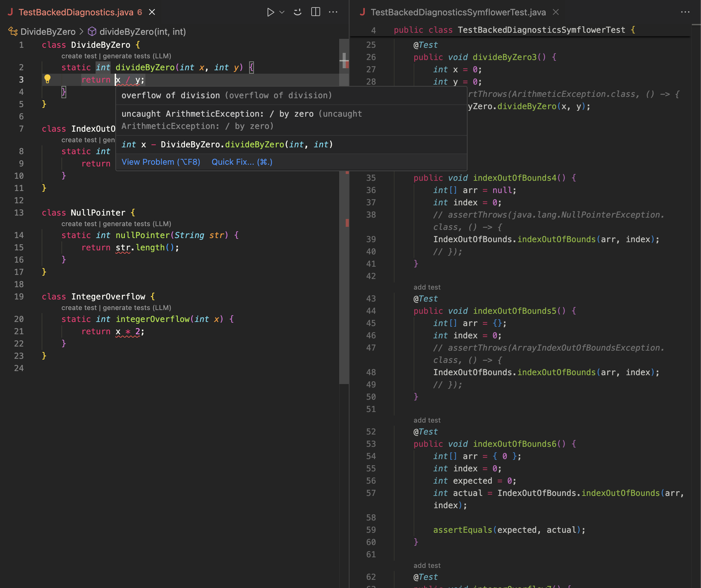Click '@Test' annotation on line 43
The height and width of the screenshot is (588, 701).
426,299
